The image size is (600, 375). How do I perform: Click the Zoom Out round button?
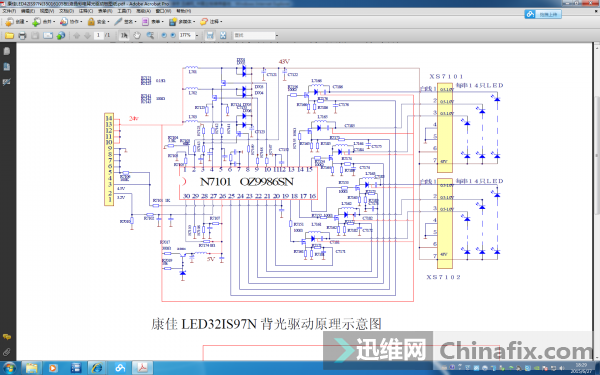pyautogui.click(x=164, y=35)
